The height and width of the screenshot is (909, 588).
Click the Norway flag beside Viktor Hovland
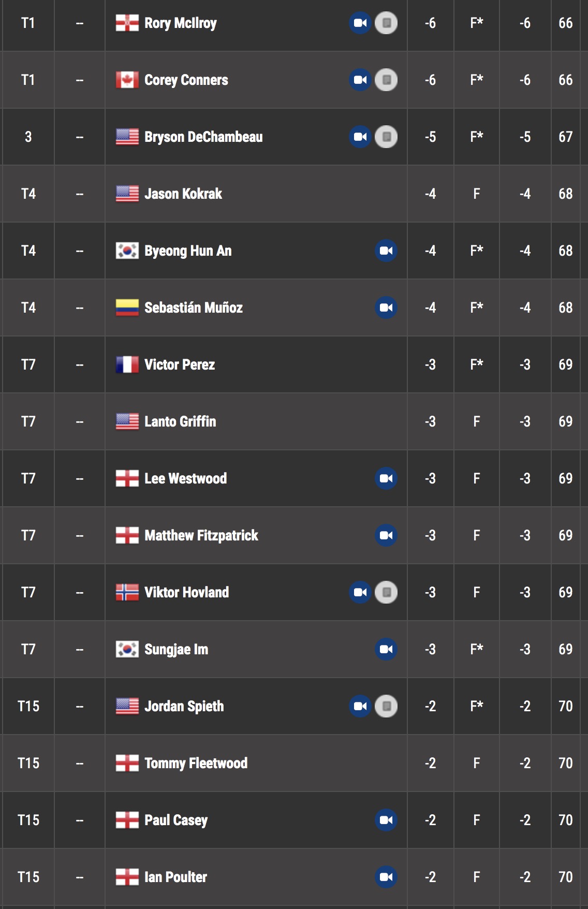tap(127, 592)
